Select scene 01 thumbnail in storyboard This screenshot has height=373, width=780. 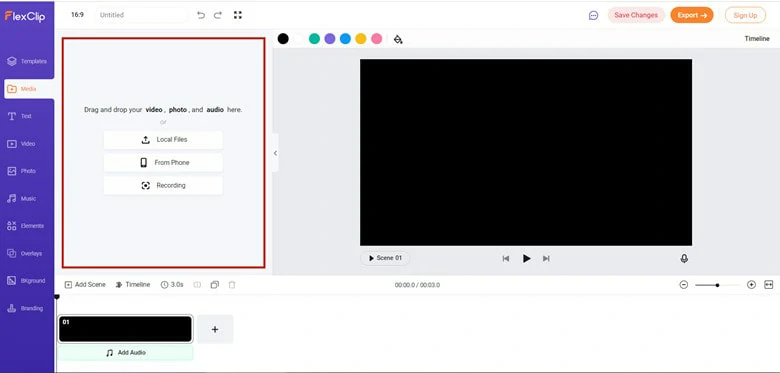[125, 329]
